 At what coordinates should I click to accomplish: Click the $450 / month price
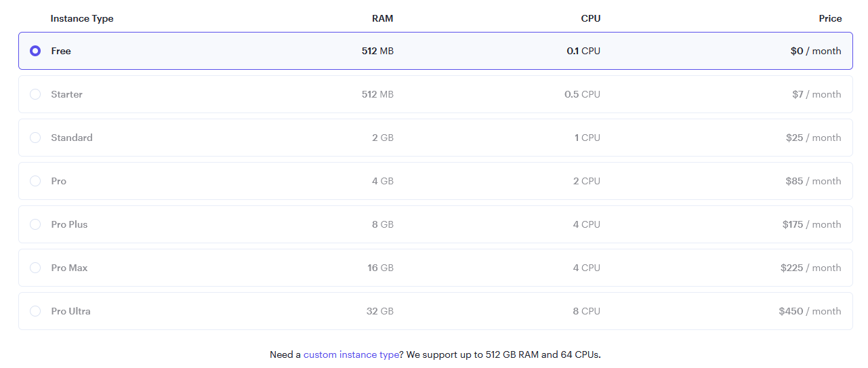pos(810,311)
